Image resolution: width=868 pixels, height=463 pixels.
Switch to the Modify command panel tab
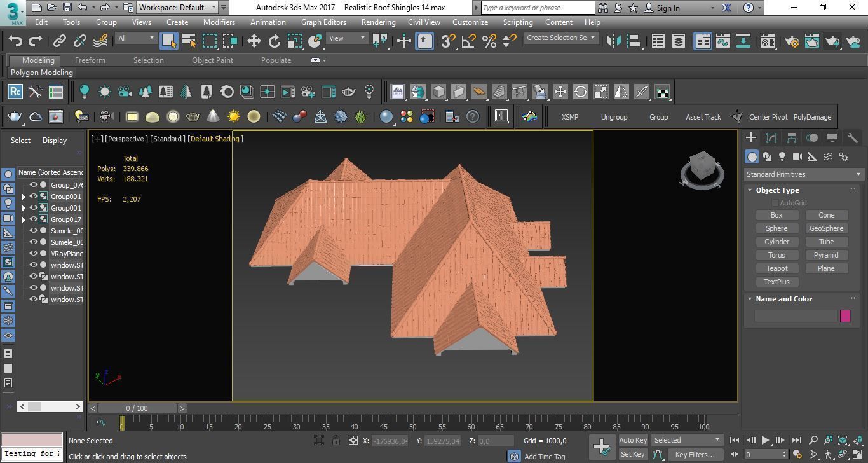point(771,137)
